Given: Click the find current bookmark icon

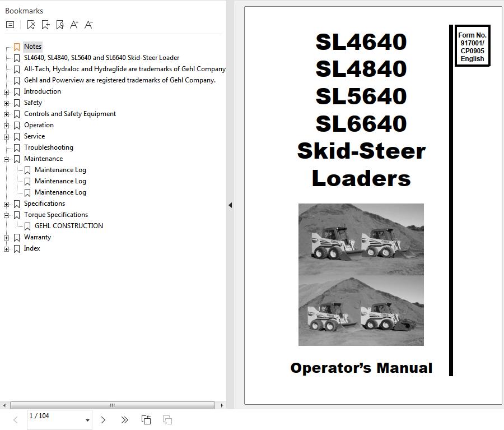Looking at the screenshot, I should pyautogui.click(x=60, y=25).
